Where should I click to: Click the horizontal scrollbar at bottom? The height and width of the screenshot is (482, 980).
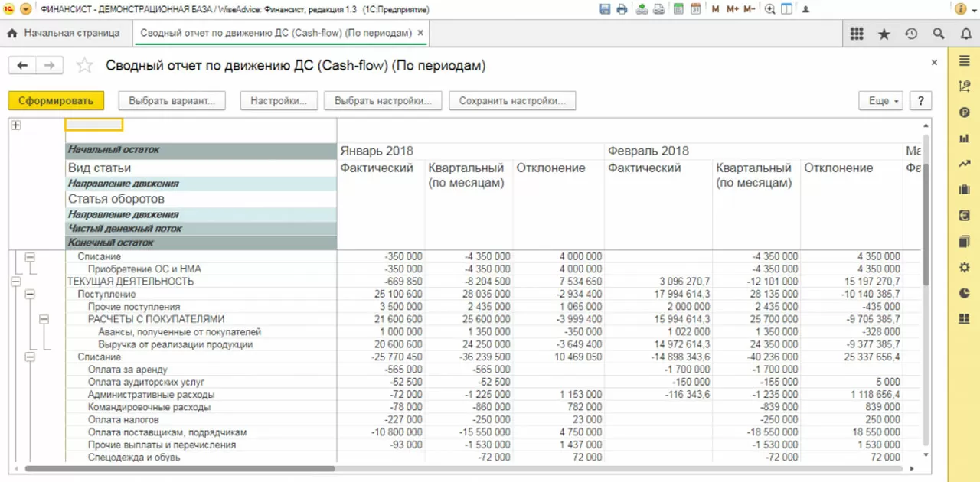click(x=180, y=468)
